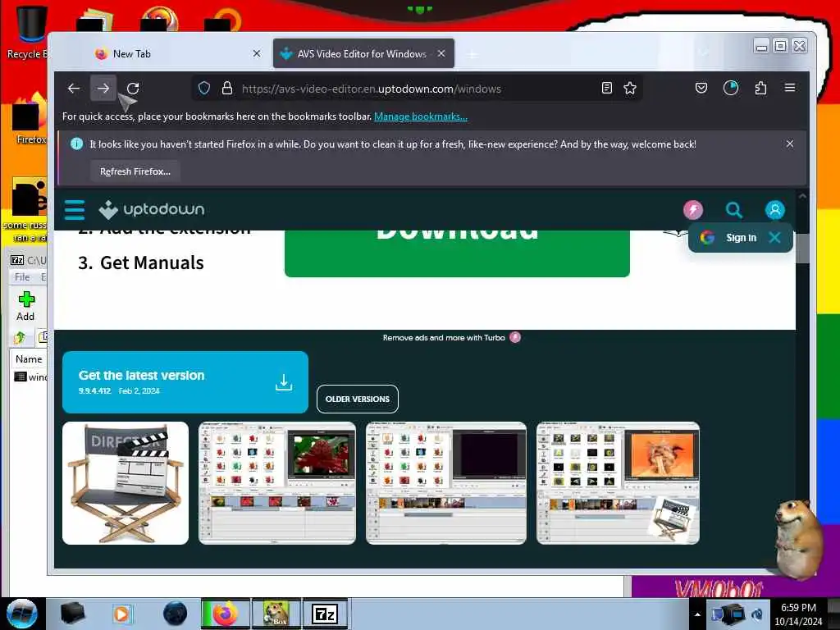840x630 pixels.
Task: Click Get the latest version button
Action: [185, 382]
